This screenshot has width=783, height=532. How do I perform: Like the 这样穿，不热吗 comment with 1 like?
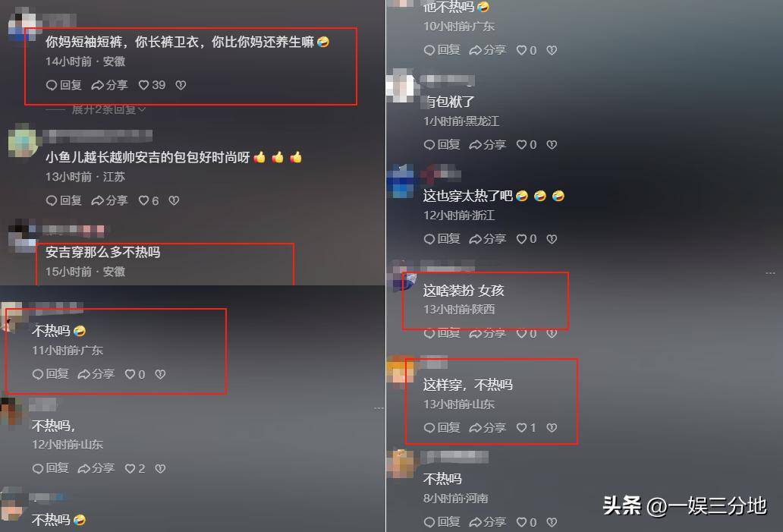click(x=527, y=428)
